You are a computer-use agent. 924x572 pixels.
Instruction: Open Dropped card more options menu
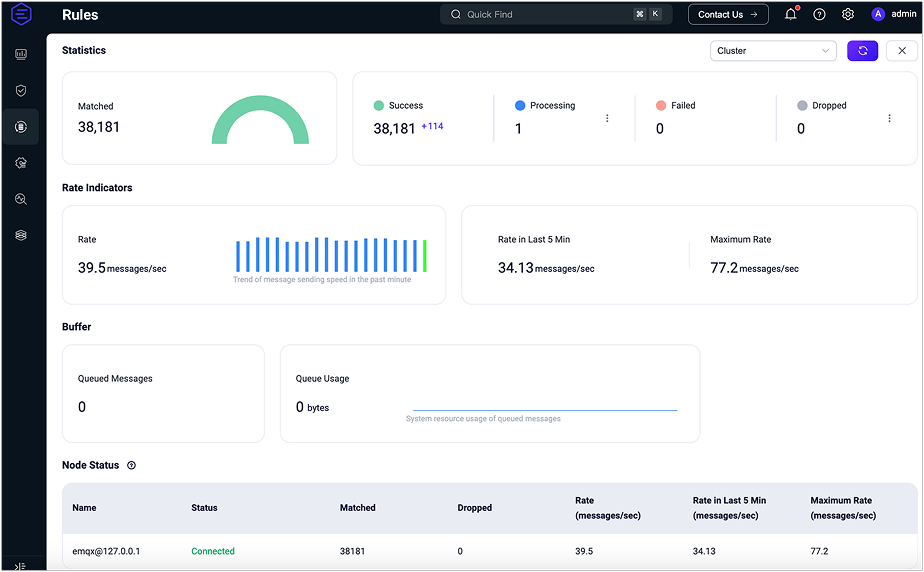(889, 118)
